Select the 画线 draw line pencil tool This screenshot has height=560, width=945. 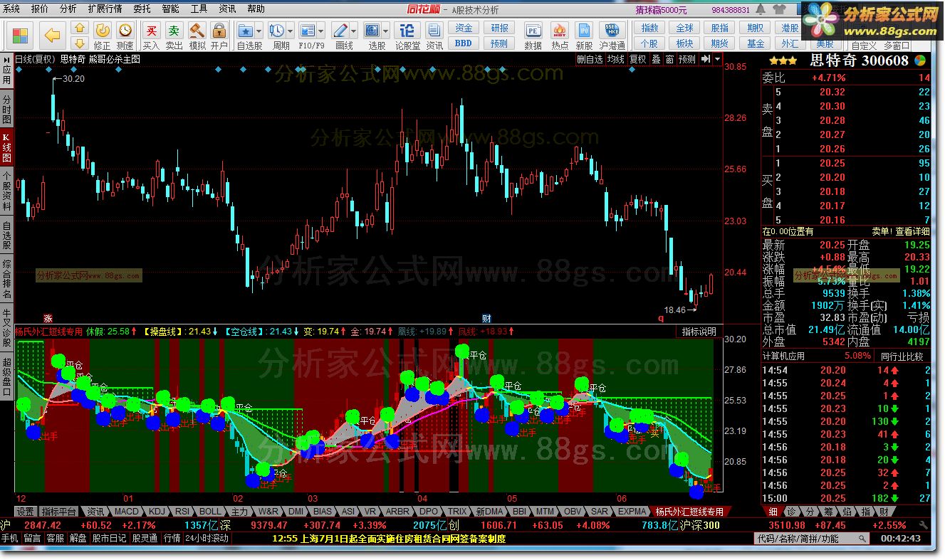(340, 31)
